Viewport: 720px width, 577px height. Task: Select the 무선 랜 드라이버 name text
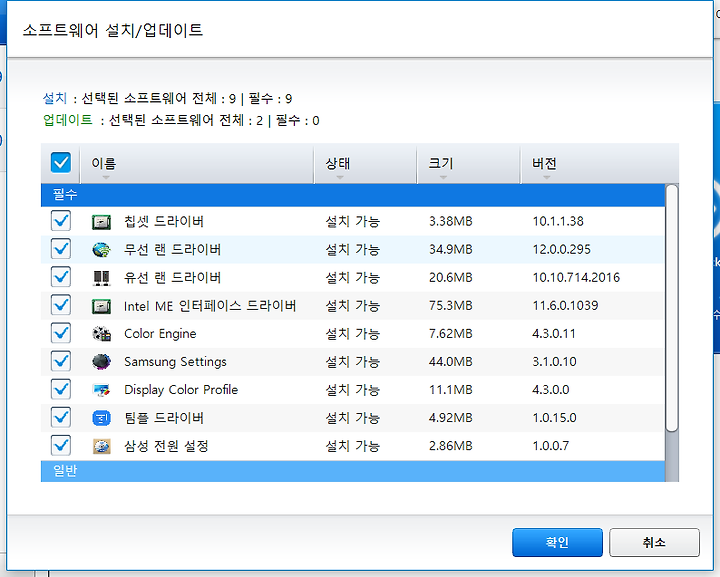pyautogui.click(x=173, y=250)
